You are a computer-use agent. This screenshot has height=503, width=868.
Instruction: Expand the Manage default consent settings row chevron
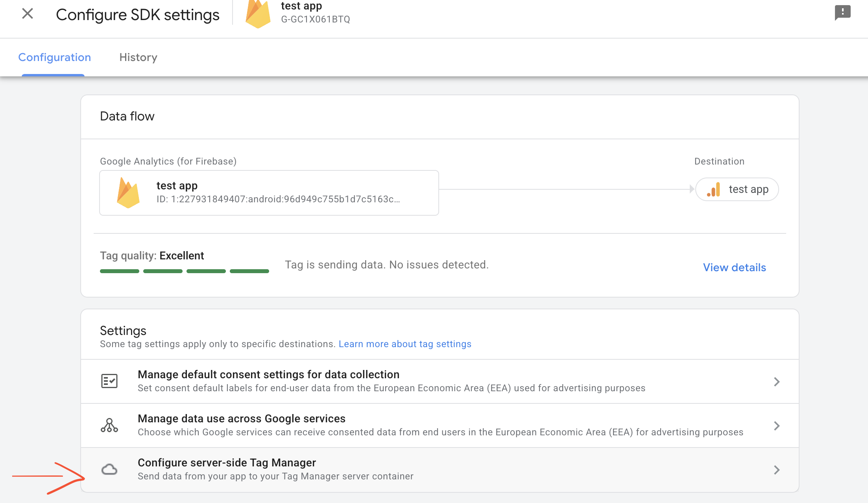coord(777,381)
